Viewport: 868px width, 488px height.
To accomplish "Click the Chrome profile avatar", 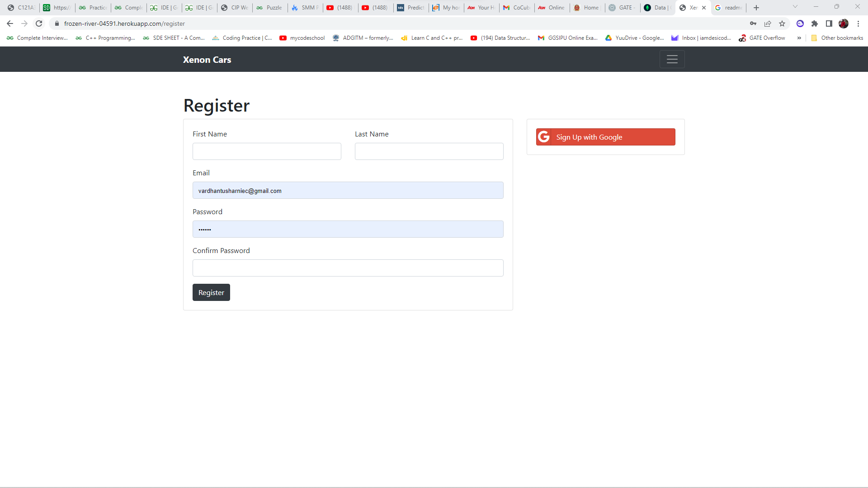I will tap(844, 23).
